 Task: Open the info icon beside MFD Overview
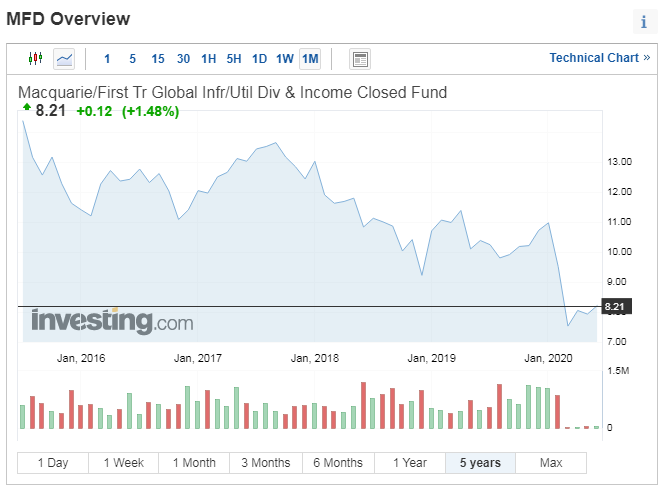pyautogui.click(x=644, y=21)
